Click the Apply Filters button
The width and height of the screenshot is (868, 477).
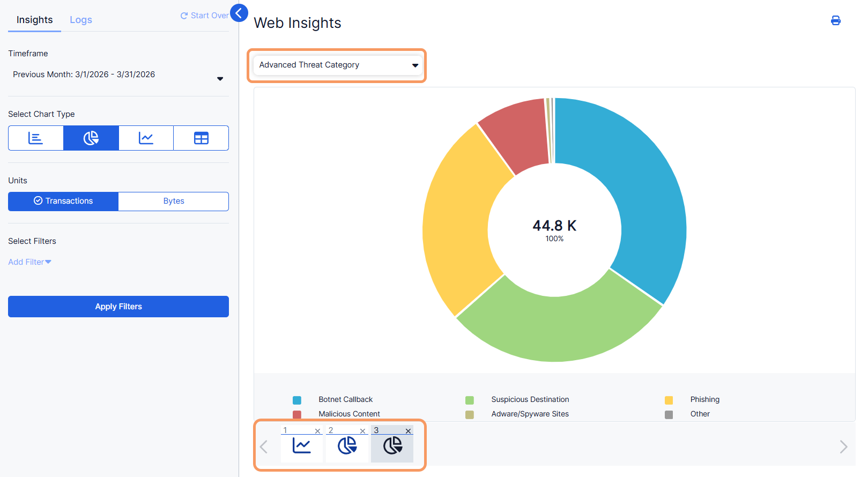coord(118,307)
